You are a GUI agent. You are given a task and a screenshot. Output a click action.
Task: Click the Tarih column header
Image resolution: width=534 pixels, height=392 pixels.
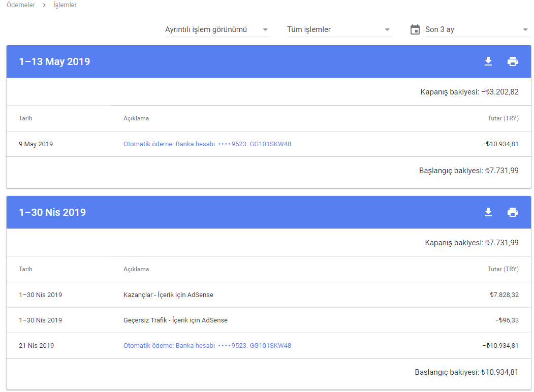[25, 118]
